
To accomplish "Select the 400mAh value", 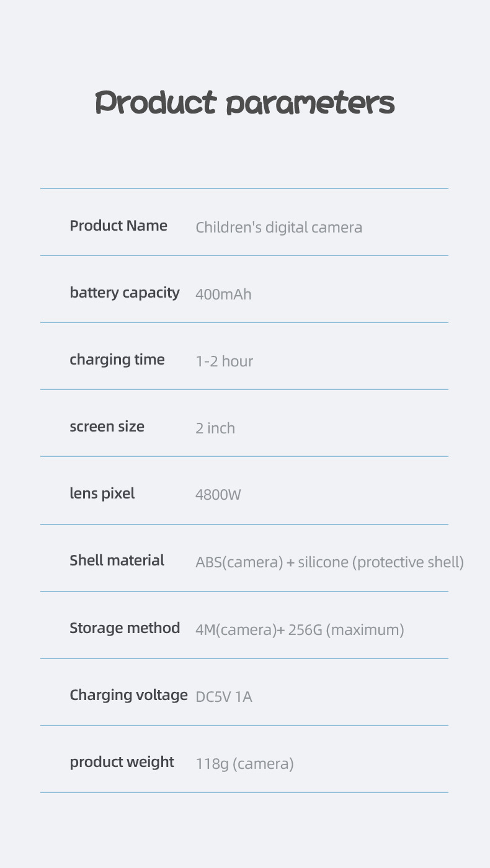I will click(x=223, y=294).
